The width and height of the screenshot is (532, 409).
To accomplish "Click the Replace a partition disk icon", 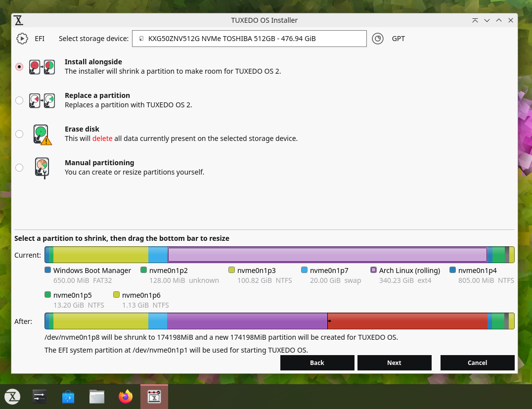I will click(x=42, y=100).
